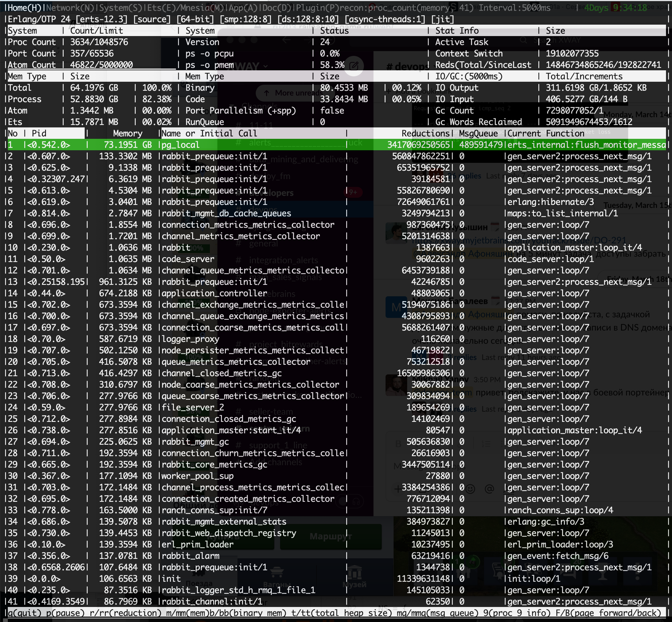The width and height of the screenshot is (672, 622).
Task: Click the MsgQueue value 489591479
Action: (481, 145)
